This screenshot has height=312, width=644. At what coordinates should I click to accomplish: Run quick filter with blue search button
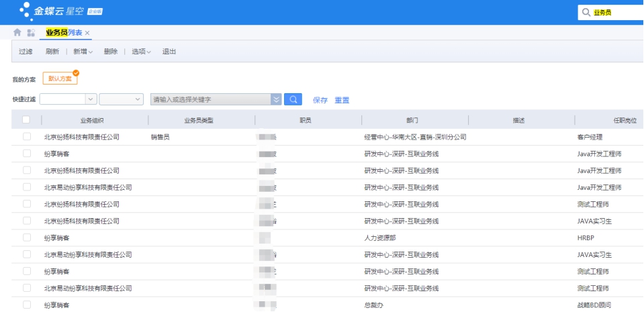click(x=293, y=99)
